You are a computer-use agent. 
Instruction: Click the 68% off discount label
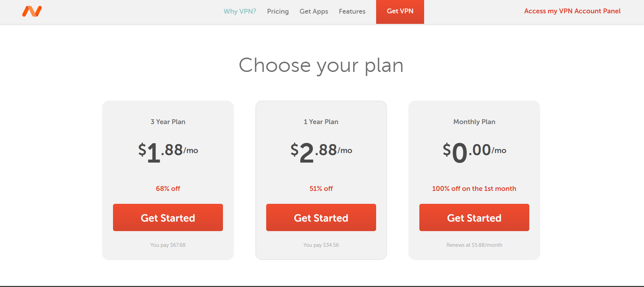pos(168,188)
